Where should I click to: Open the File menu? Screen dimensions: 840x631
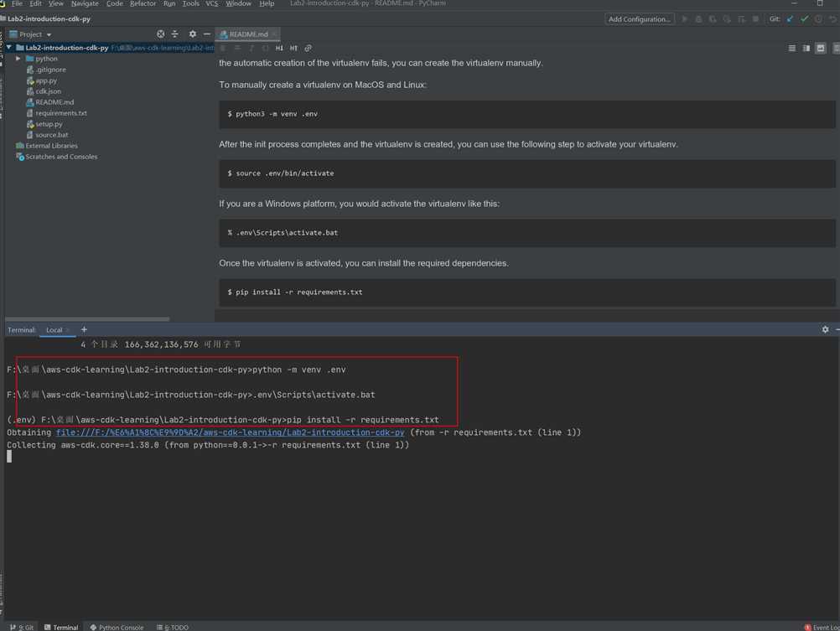(x=17, y=3)
